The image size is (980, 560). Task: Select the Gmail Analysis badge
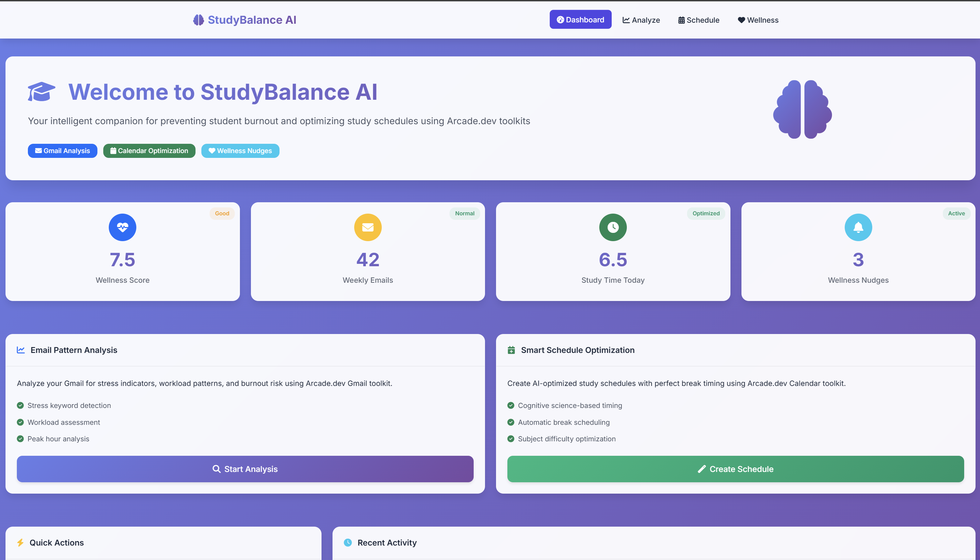[x=62, y=151]
